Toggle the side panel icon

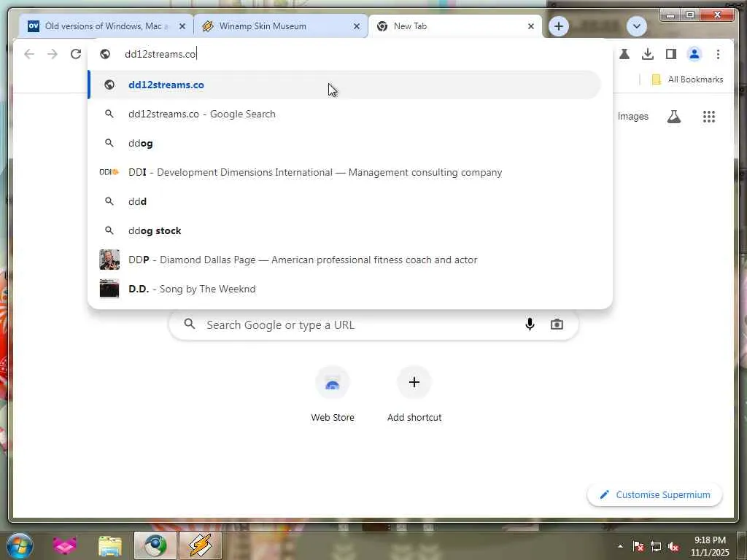[x=671, y=54]
